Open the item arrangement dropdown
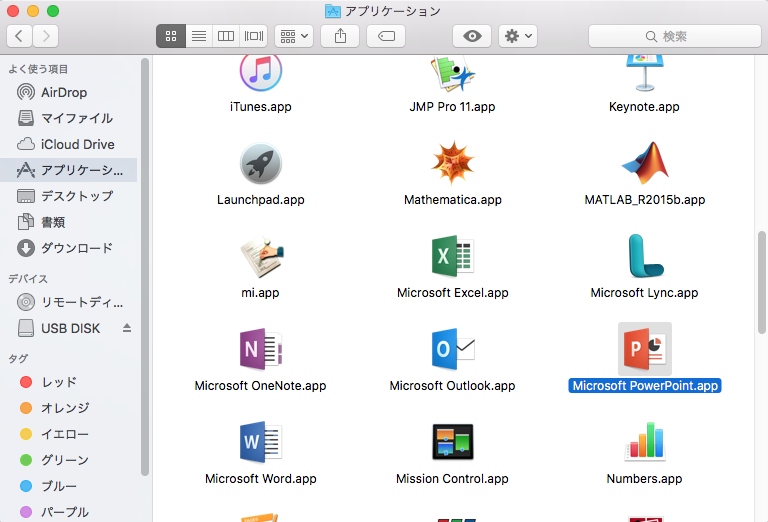 click(294, 36)
